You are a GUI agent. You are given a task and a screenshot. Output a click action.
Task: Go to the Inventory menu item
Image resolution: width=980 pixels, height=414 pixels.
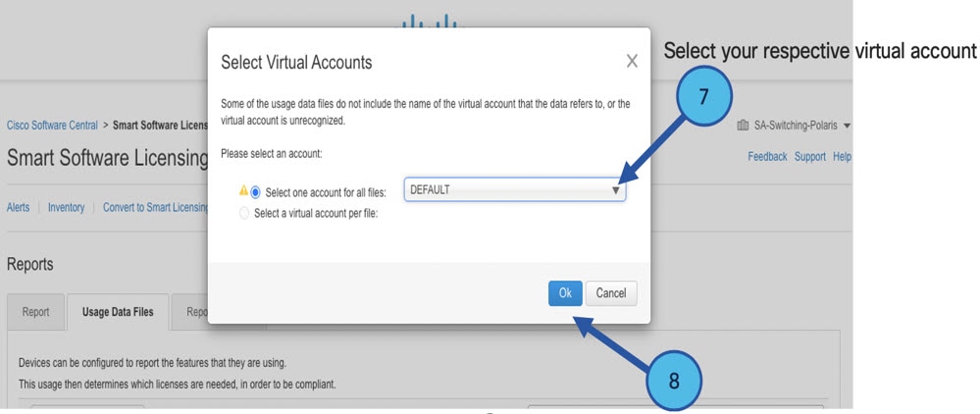(x=67, y=208)
